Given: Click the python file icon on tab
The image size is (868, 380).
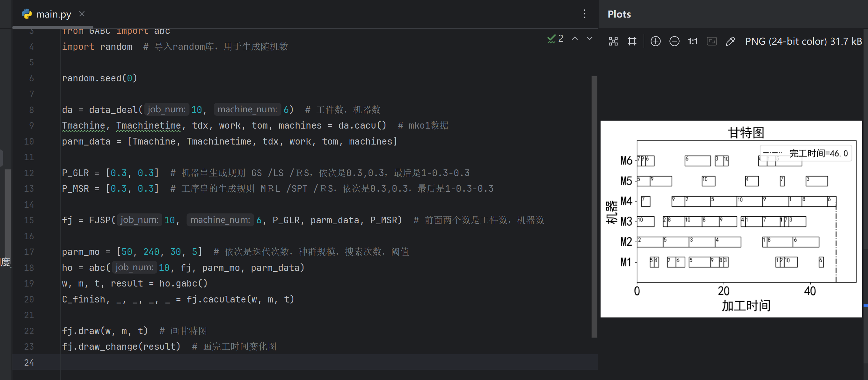Looking at the screenshot, I should (27, 14).
